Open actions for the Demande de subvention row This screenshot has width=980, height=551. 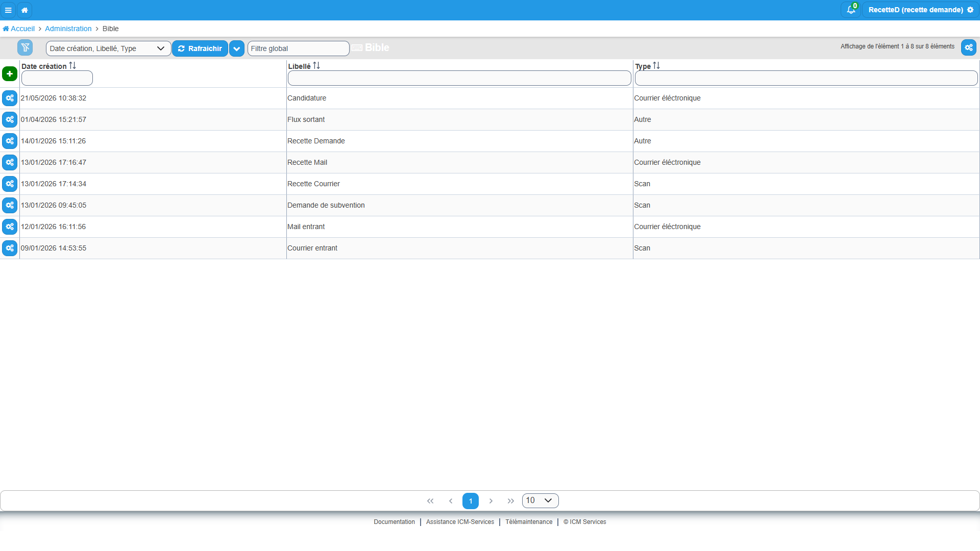pyautogui.click(x=10, y=205)
